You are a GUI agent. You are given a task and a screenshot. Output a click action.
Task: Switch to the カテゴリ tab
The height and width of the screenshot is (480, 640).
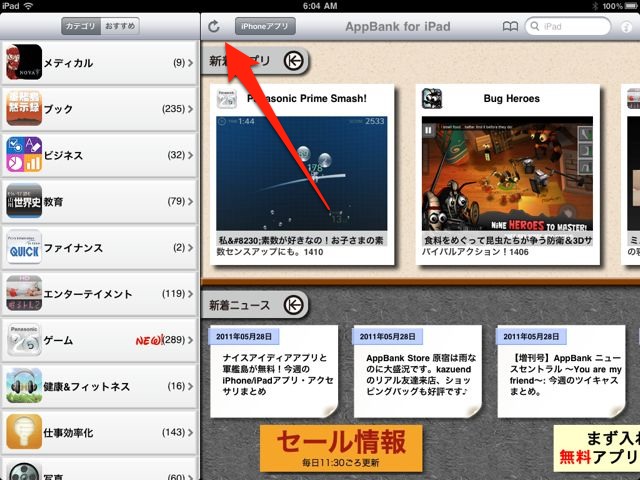tap(81, 26)
